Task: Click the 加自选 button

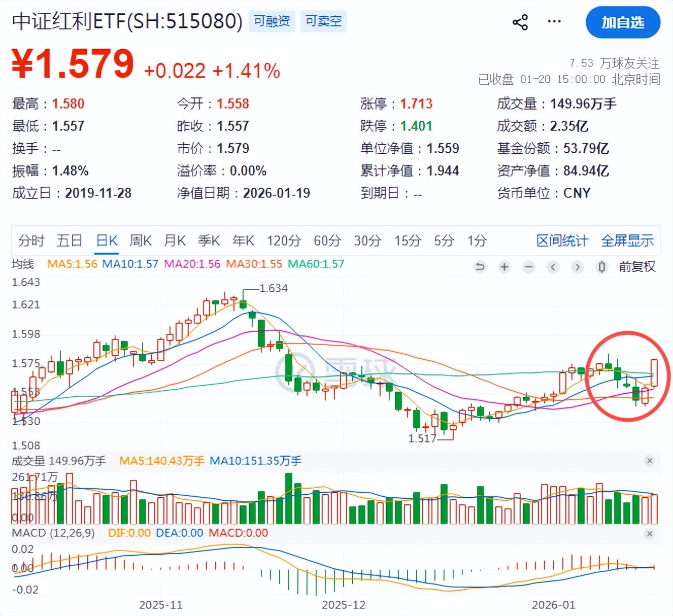Action: pyautogui.click(x=623, y=22)
